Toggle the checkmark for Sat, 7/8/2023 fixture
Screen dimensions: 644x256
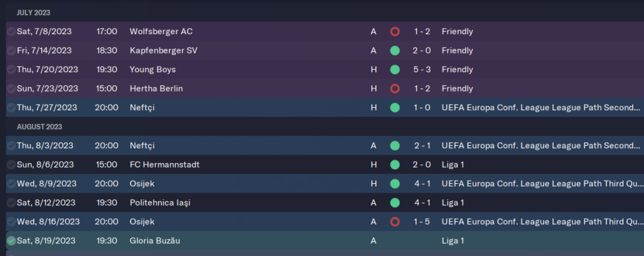click(11, 32)
